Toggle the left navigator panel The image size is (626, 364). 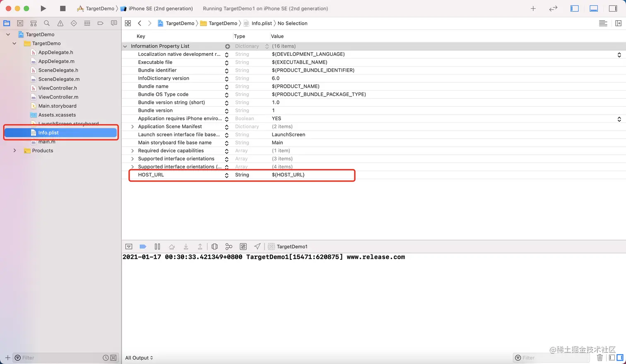[575, 8]
